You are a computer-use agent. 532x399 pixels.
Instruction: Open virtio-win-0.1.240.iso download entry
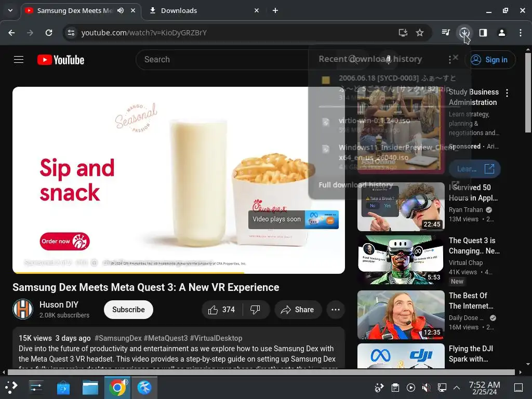(390, 125)
